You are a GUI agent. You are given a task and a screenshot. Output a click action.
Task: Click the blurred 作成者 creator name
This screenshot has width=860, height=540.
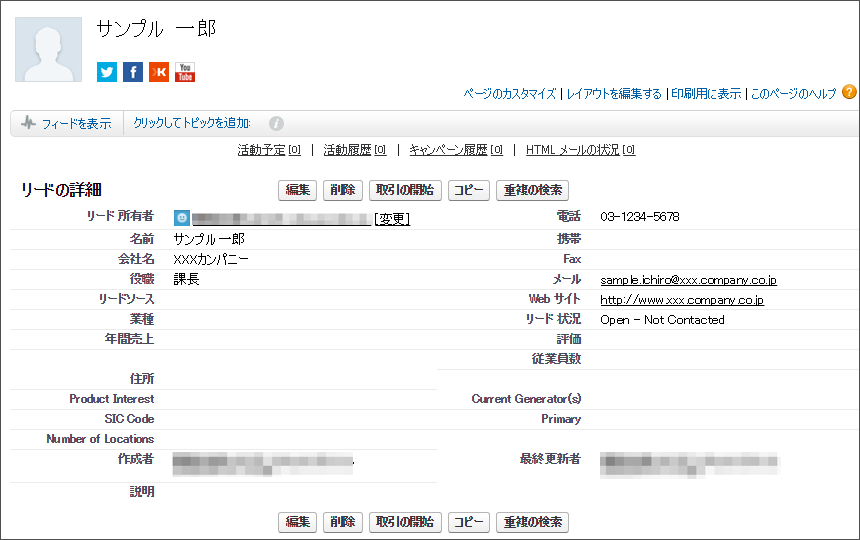point(263,464)
